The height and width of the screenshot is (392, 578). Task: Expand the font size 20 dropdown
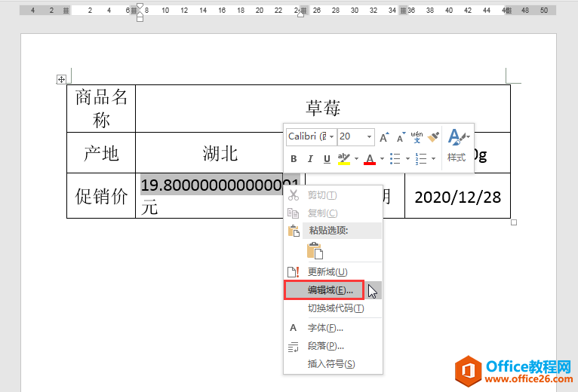click(370, 136)
